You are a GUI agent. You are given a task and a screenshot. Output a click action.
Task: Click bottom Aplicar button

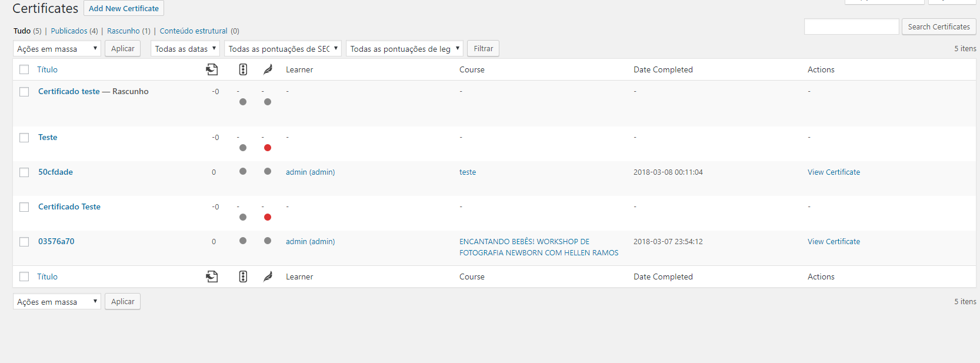tap(122, 302)
